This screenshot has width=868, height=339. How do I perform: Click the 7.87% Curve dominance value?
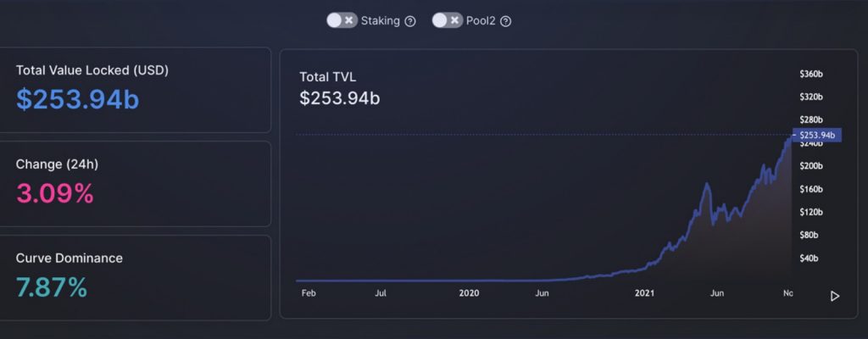click(52, 288)
